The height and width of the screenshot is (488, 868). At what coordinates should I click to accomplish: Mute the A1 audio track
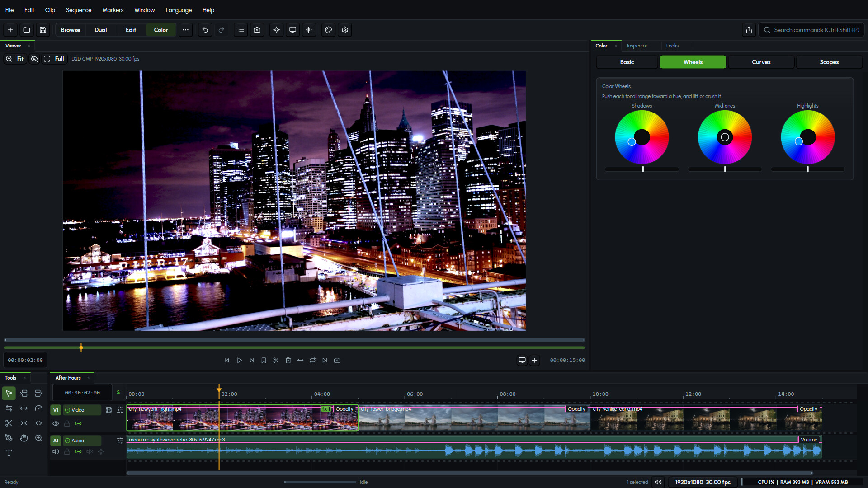click(56, 452)
